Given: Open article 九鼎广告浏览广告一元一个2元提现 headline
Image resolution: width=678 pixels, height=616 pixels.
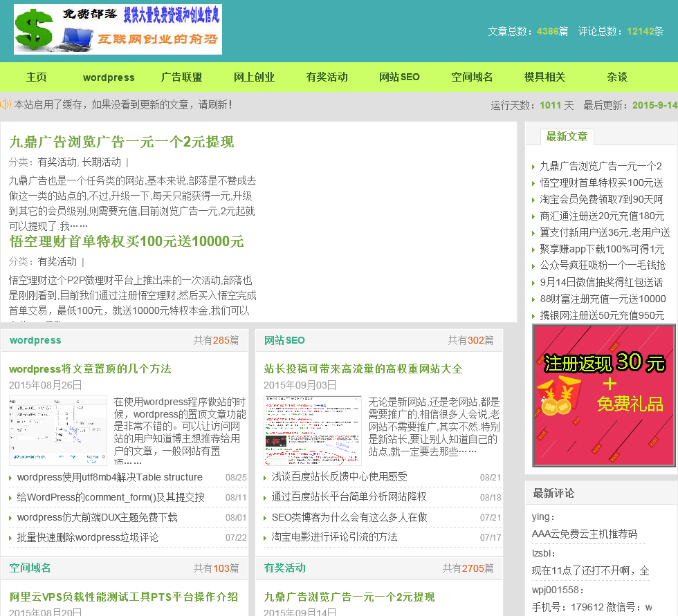Looking at the screenshot, I should pos(122,142).
